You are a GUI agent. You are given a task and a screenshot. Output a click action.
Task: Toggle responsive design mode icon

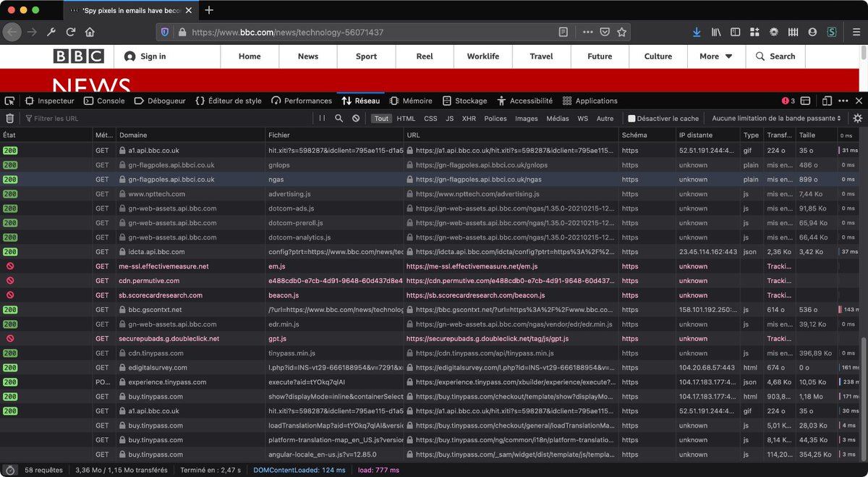click(827, 101)
